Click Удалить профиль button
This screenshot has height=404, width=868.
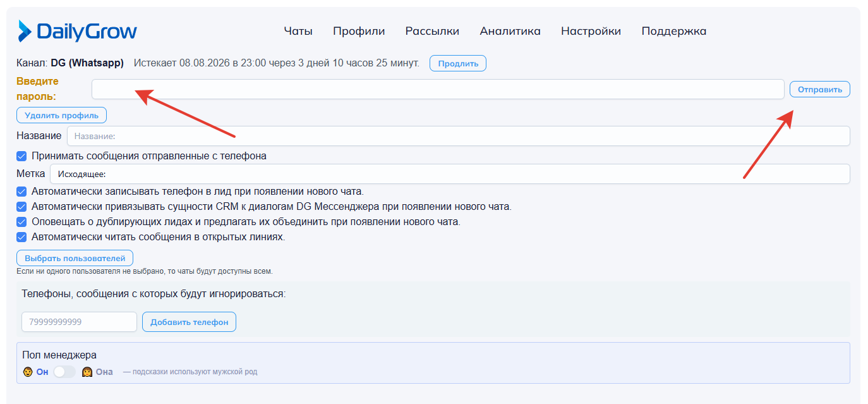click(x=61, y=115)
